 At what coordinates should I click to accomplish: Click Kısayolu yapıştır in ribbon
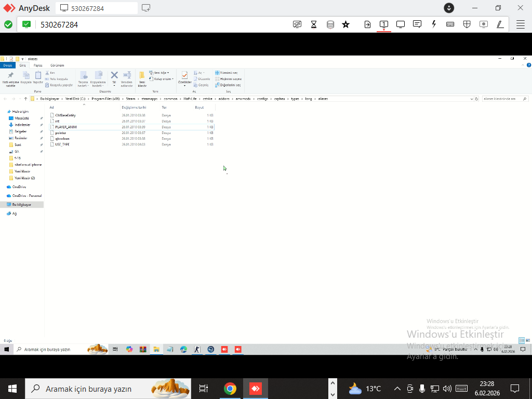click(59, 85)
